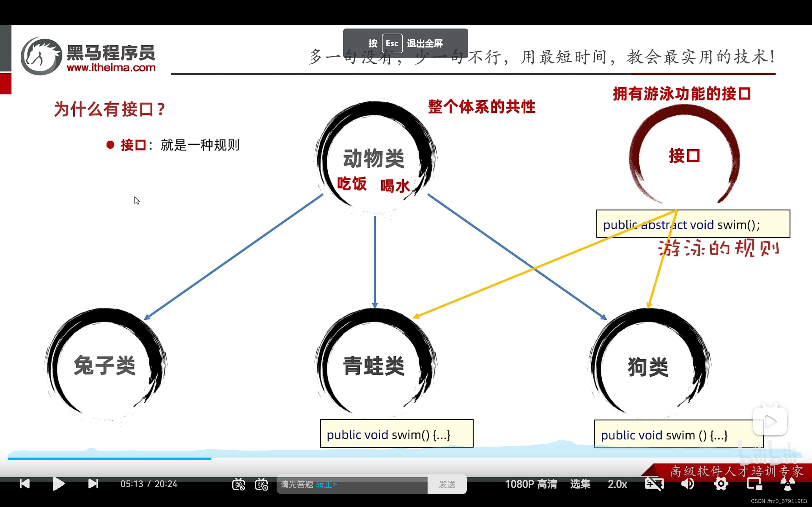The image size is (812, 507).
Task: Activate the mini-player window icon
Action: (754, 484)
